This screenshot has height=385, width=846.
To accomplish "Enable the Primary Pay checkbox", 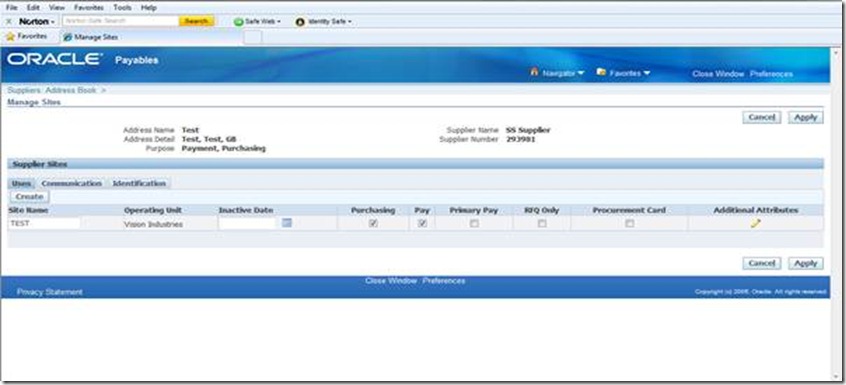I will (x=474, y=224).
